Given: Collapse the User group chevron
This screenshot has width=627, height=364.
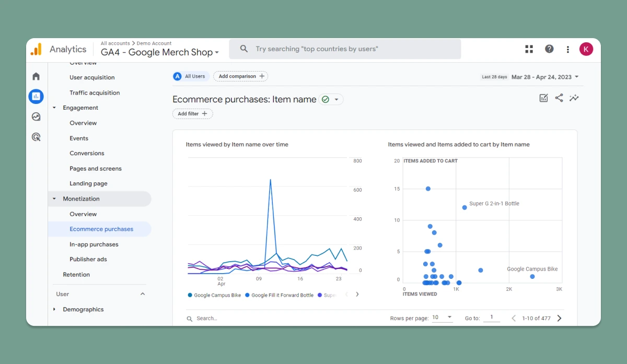Looking at the screenshot, I should tap(143, 294).
